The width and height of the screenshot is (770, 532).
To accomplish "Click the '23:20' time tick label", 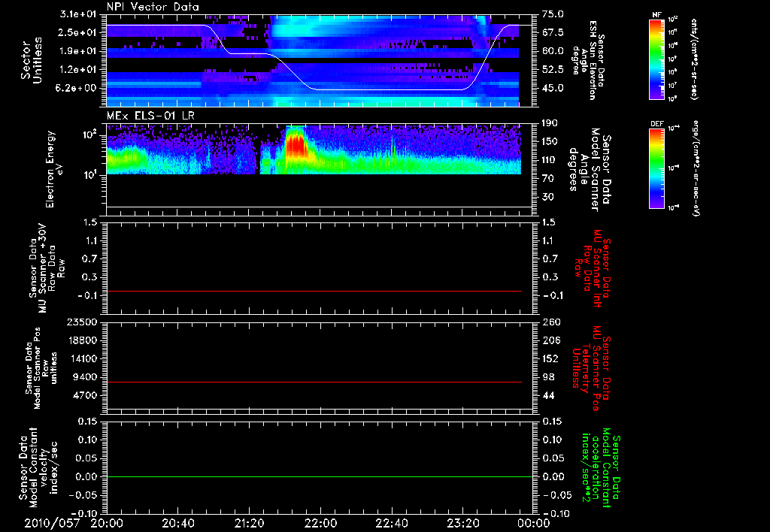I will click(463, 523).
